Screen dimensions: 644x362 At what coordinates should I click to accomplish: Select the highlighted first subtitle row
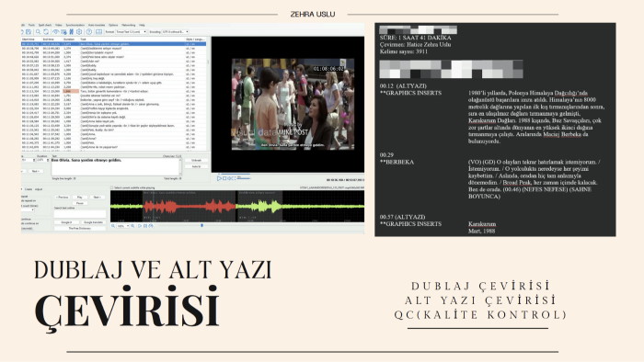(x=113, y=44)
